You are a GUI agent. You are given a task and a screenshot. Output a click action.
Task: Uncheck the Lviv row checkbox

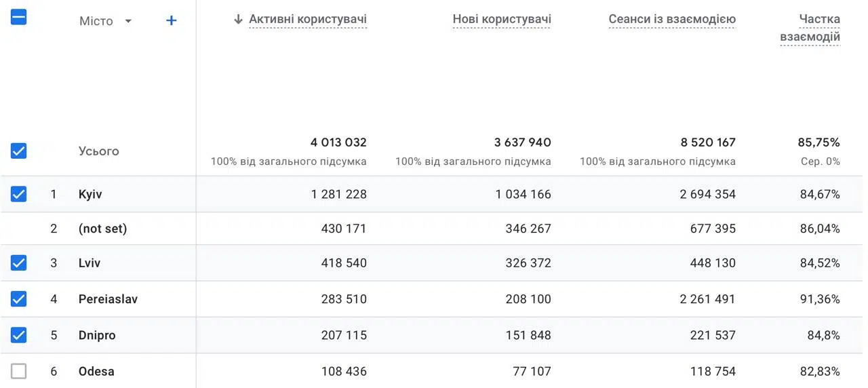[x=19, y=263]
